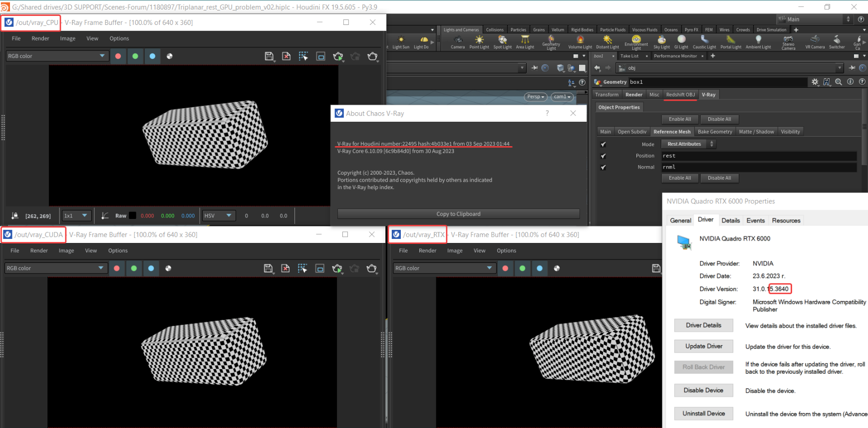Uncheck the Normal parameter checkbox
This screenshot has height=428, width=868.
point(603,168)
